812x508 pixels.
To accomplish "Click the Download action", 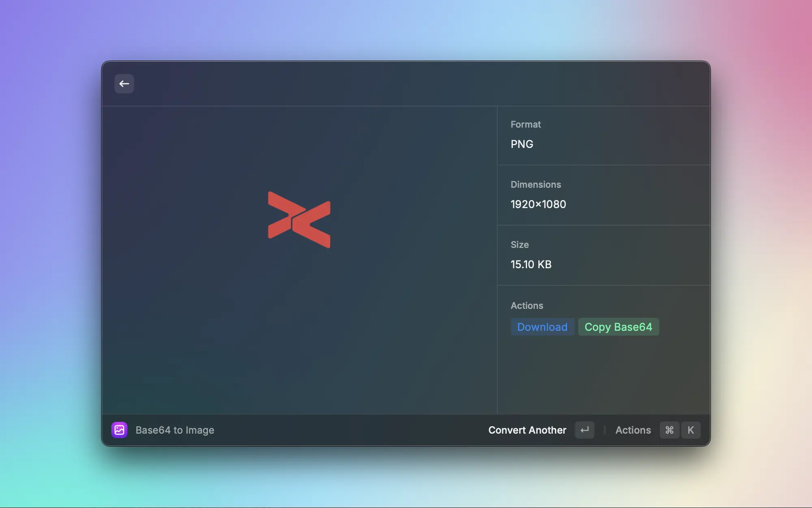I will [x=542, y=327].
